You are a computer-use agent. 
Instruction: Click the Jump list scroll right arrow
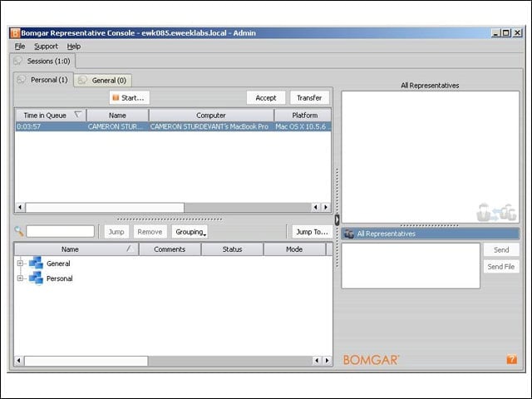tap(327, 360)
